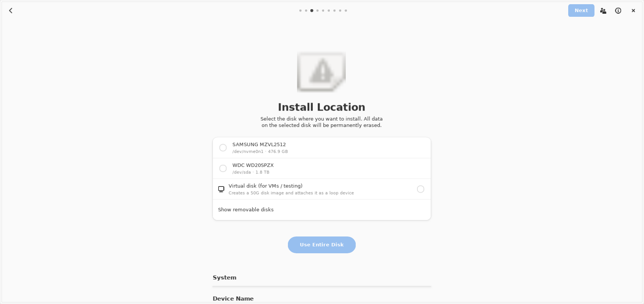Click the SAMSUNG MZVL2512 disk name text
The width and height of the screenshot is (644, 304).
[259, 145]
